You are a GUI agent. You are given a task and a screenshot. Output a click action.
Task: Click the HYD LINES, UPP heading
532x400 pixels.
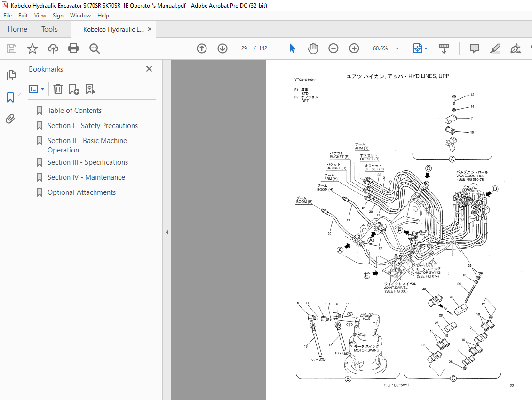pyautogui.click(x=429, y=76)
